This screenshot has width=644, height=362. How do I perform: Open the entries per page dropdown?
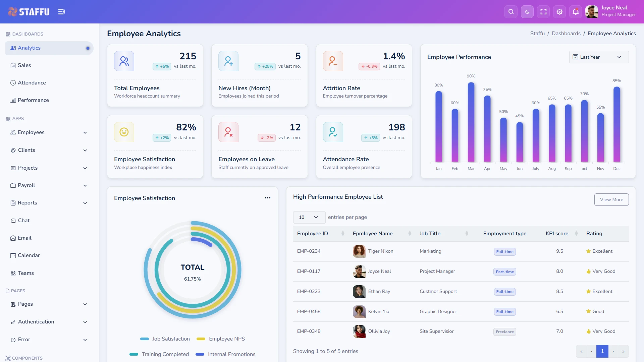click(309, 217)
